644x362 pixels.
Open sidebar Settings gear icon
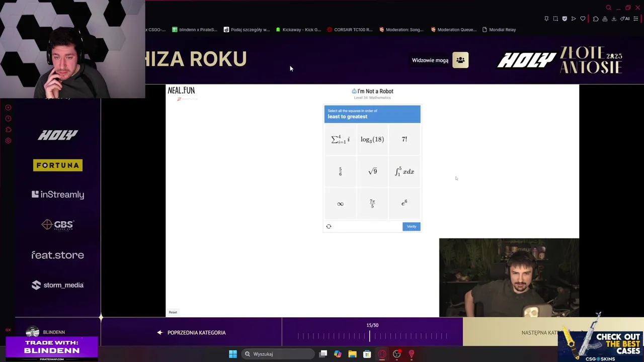tap(8, 141)
